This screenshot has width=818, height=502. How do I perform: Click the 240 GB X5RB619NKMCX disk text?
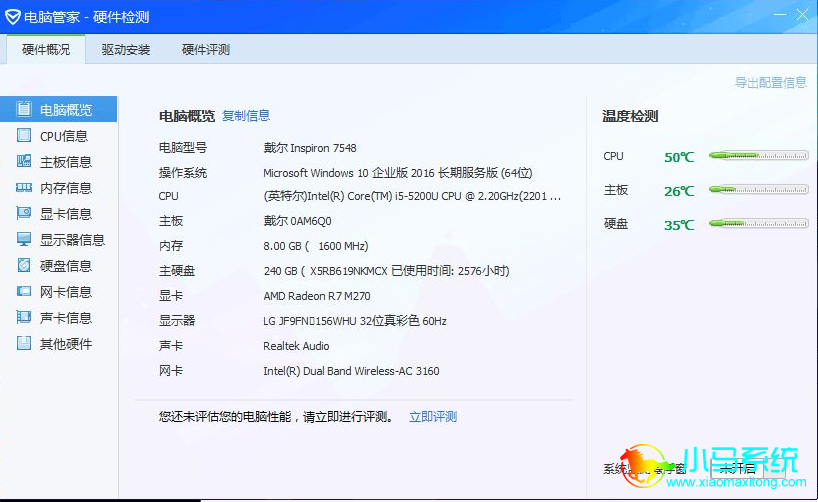point(387,271)
